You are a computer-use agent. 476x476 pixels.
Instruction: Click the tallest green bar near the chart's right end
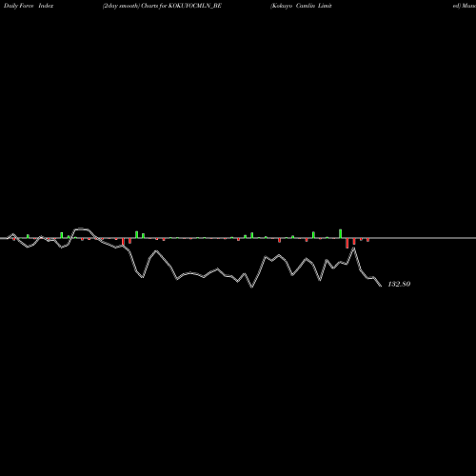[x=340, y=233]
